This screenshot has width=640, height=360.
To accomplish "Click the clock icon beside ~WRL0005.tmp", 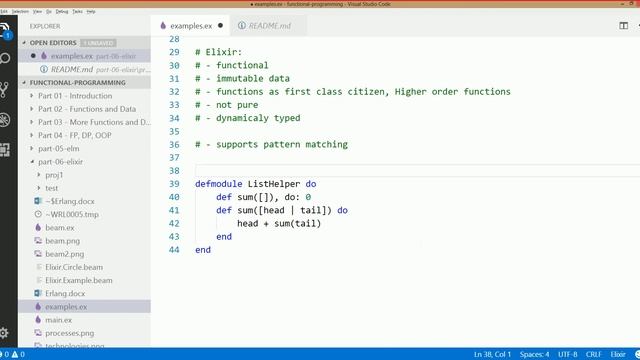I will 38,214.
